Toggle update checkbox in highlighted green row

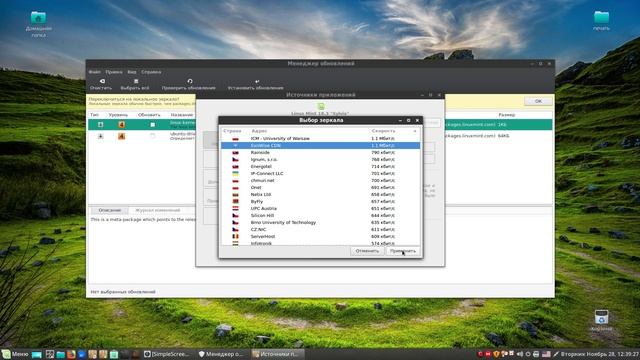point(153,124)
